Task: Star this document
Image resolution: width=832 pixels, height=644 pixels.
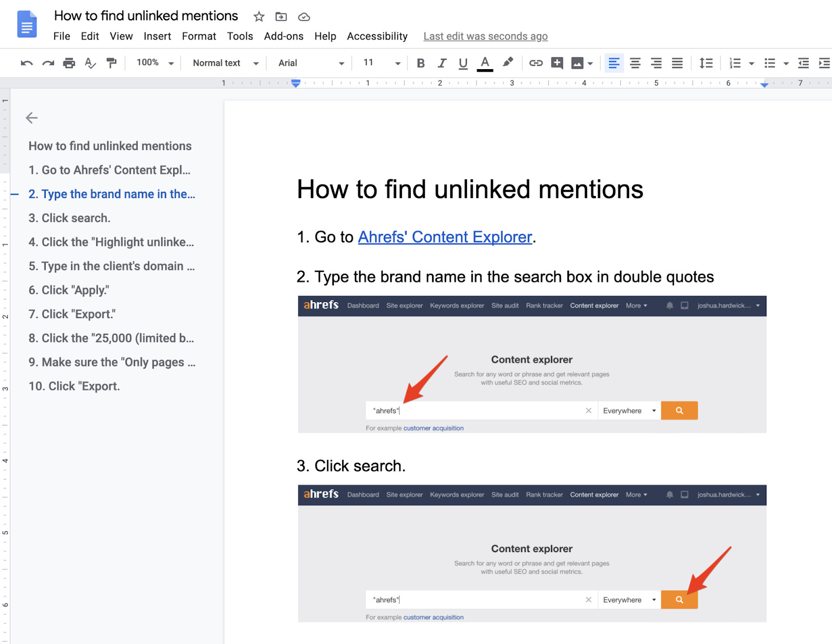Action: tap(259, 17)
